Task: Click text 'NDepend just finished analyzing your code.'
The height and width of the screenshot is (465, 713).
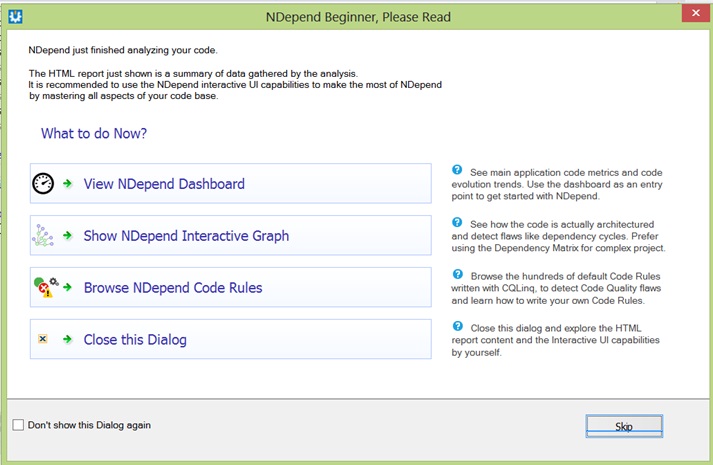Action: pyautogui.click(x=123, y=50)
